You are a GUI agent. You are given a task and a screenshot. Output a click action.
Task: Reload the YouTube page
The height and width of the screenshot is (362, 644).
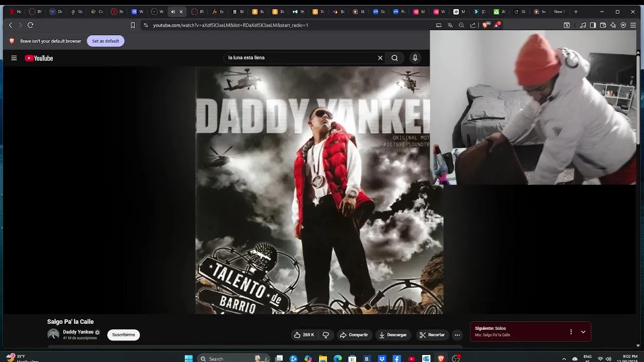tap(30, 25)
